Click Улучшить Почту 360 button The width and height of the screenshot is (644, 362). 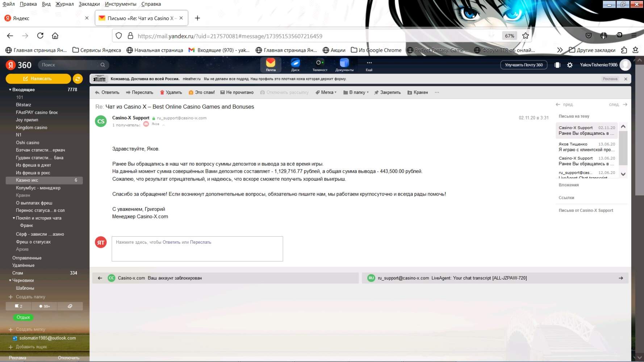tap(524, 65)
